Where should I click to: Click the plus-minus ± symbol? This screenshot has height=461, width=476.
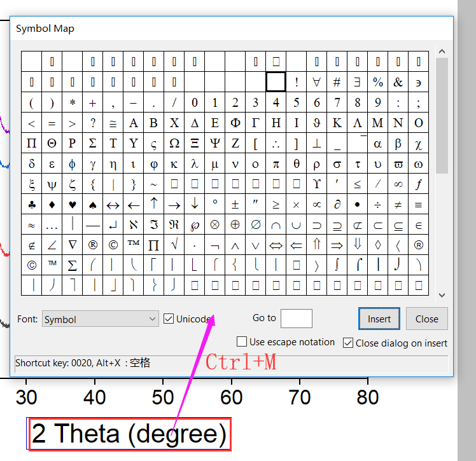tap(235, 204)
